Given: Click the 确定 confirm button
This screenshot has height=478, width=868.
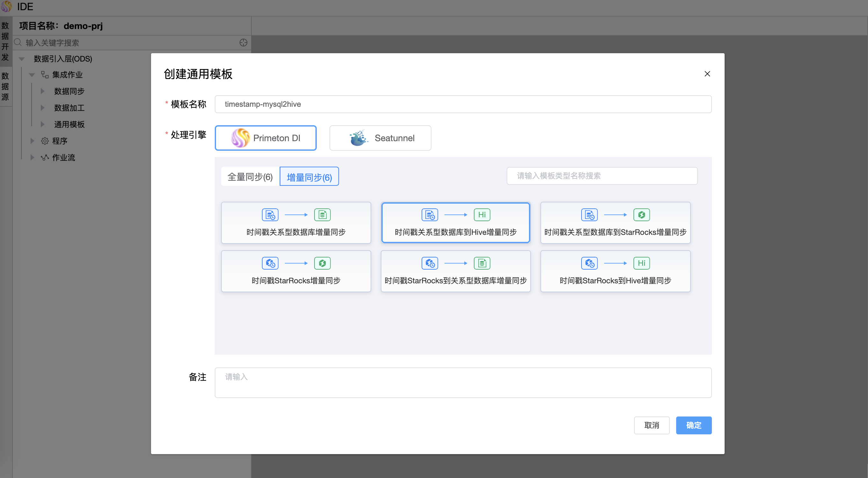Looking at the screenshot, I should pos(693,425).
